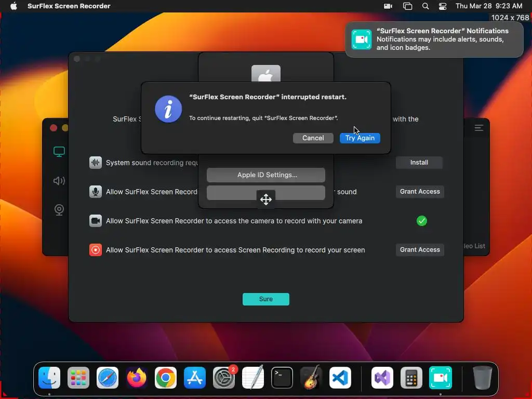Open the Apple menu
Image resolution: width=532 pixels, height=399 pixels.
(x=14, y=6)
